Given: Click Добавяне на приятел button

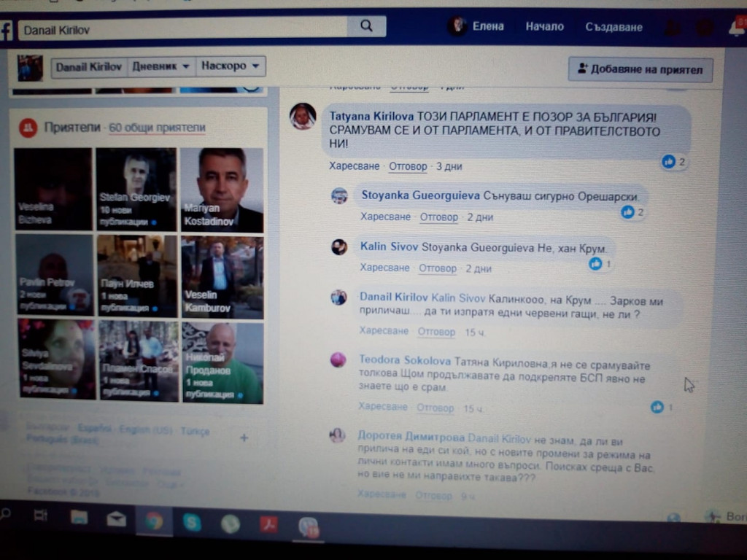Looking at the screenshot, I should click(640, 69).
